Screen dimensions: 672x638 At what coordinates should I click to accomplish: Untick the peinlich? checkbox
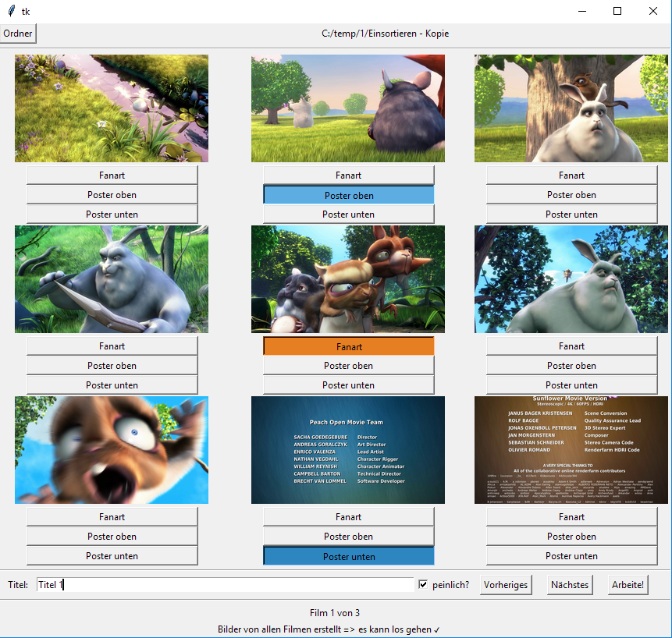pos(423,584)
